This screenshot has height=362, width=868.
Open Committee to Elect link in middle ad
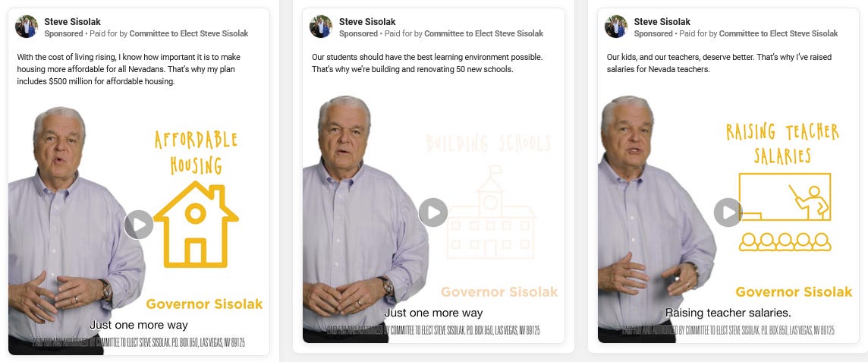click(484, 33)
